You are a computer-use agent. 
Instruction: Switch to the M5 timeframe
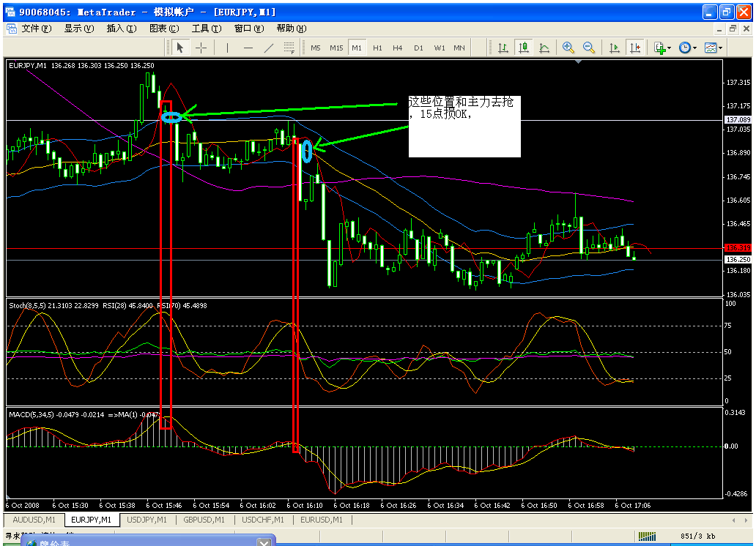tap(316, 48)
